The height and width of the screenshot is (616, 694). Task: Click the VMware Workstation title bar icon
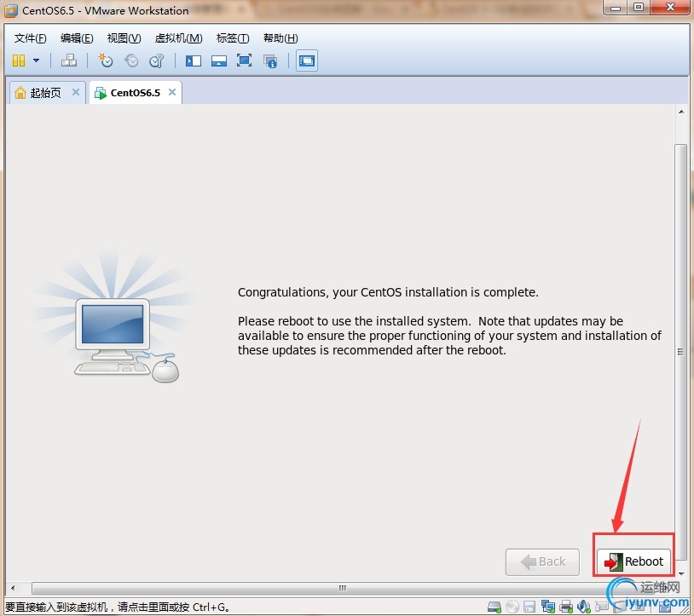tap(10, 10)
